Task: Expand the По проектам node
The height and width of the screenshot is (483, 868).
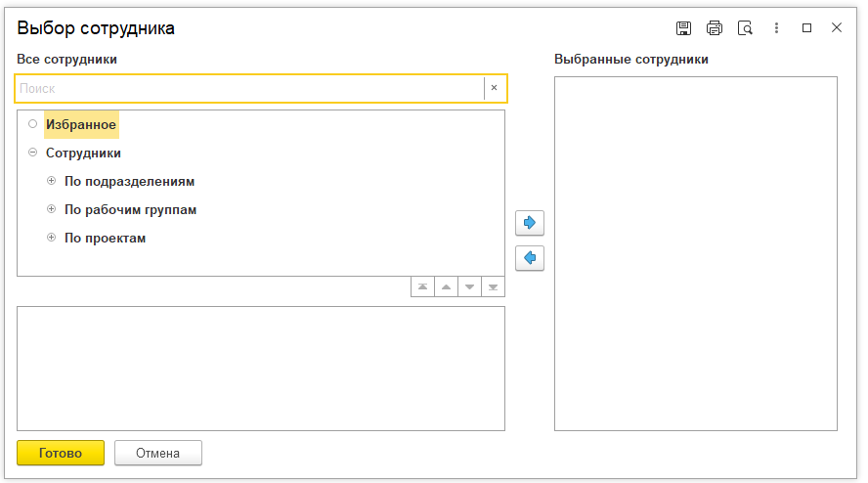Action: [x=52, y=238]
